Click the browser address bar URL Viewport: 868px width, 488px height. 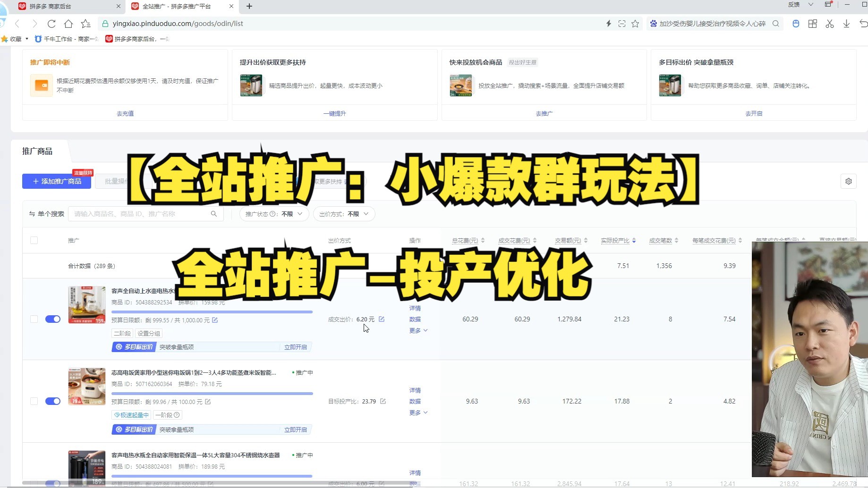[x=178, y=24]
